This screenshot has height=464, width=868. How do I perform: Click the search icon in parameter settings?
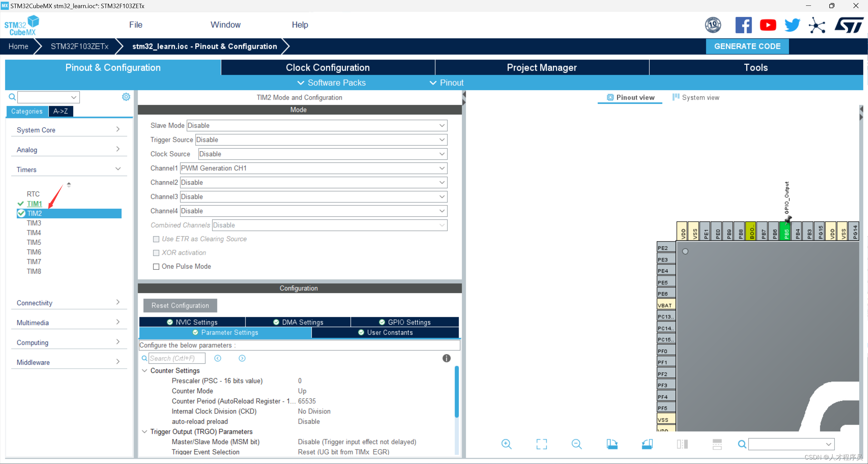(x=144, y=358)
